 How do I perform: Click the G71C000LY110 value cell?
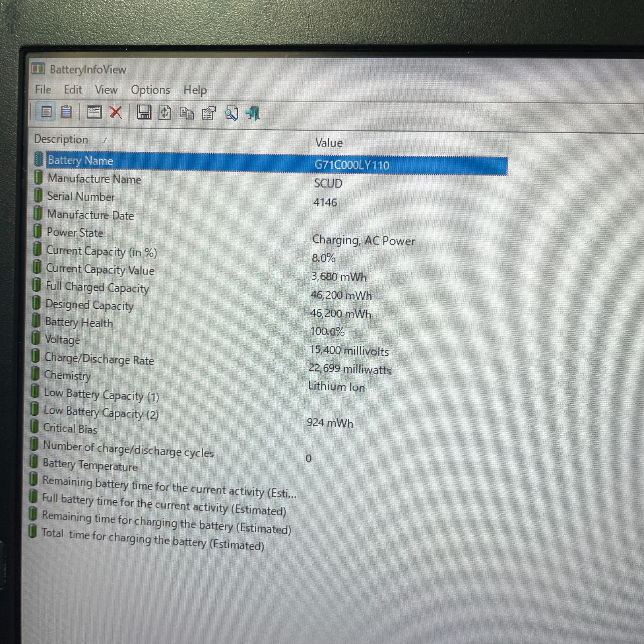(352, 165)
